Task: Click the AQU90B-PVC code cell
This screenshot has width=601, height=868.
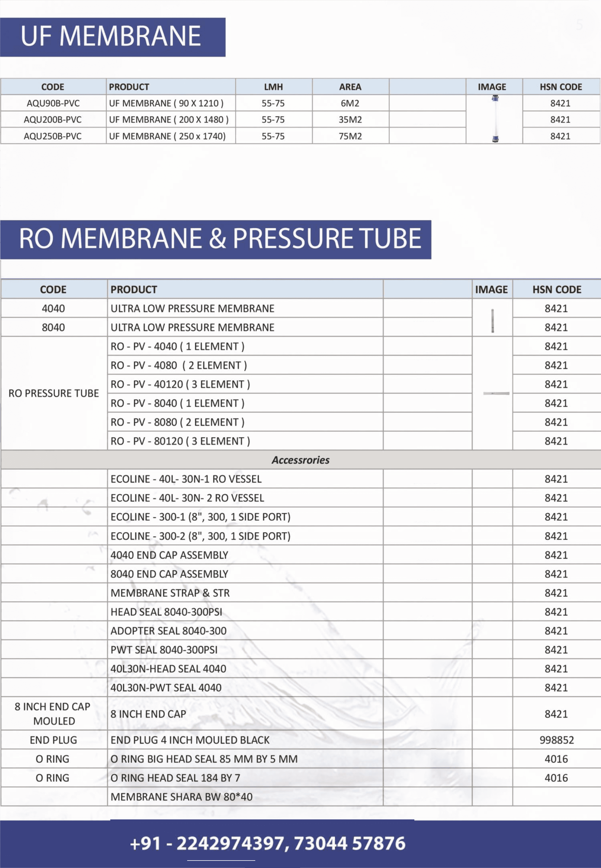Action: pyautogui.click(x=53, y=103)
